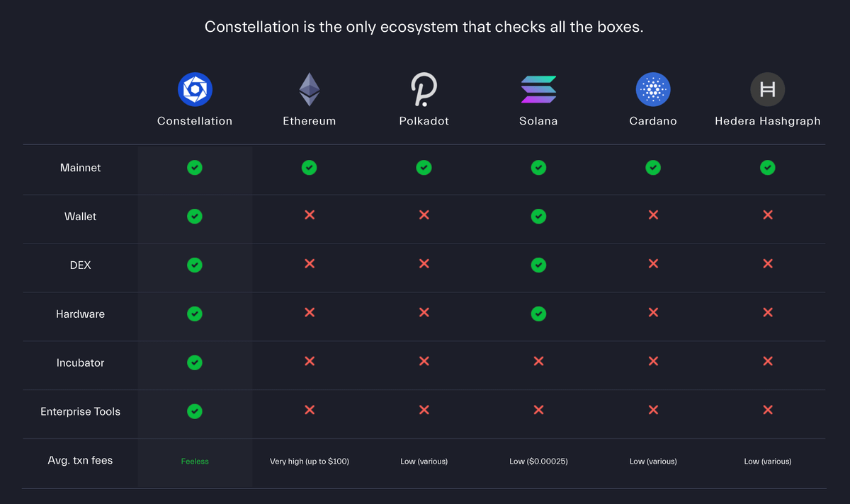Click Hedera's red X for Enterprise Tools
The height and width of the screenshot is (504, 850).
[x=767, y=410]
